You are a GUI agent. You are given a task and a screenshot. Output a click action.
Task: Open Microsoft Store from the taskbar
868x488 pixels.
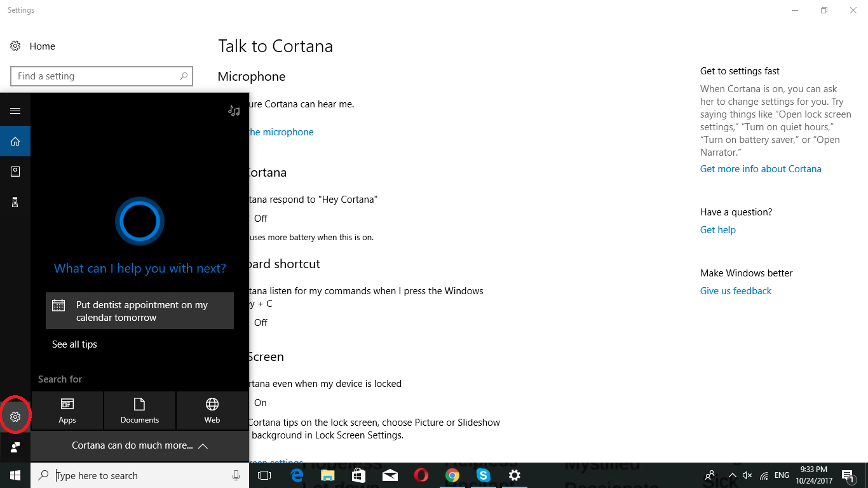point(359,475)
